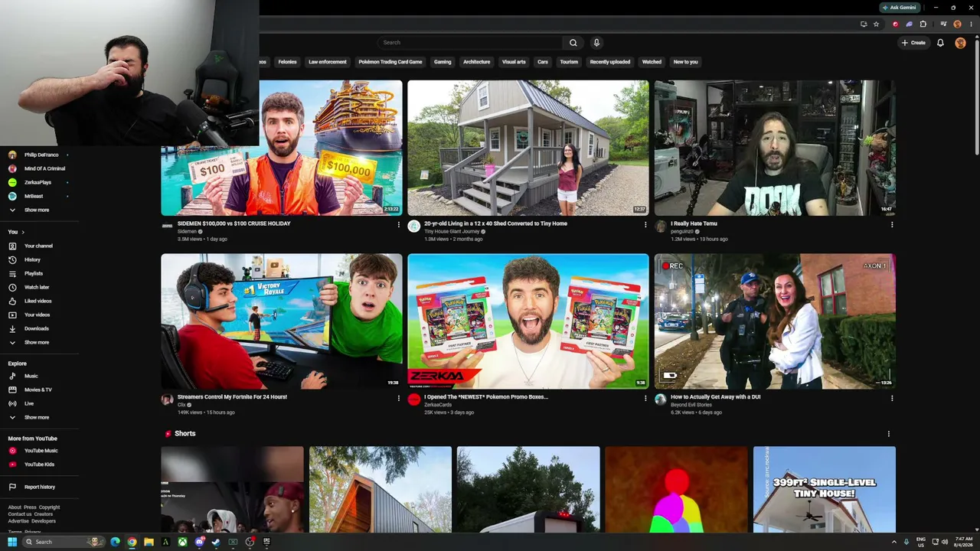Open more options for the Sidemen cruise video

pyautogui.click(x=398, y=225)
